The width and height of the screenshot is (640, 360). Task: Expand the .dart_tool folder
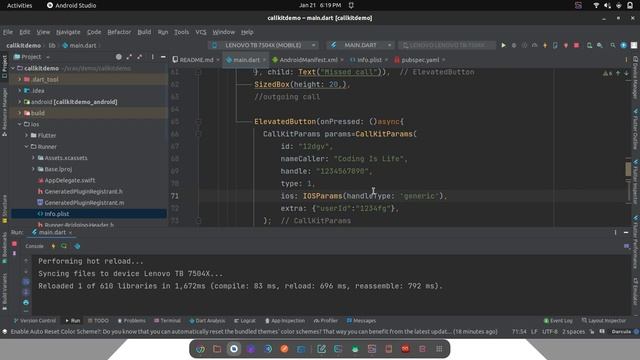click(20, 80)
